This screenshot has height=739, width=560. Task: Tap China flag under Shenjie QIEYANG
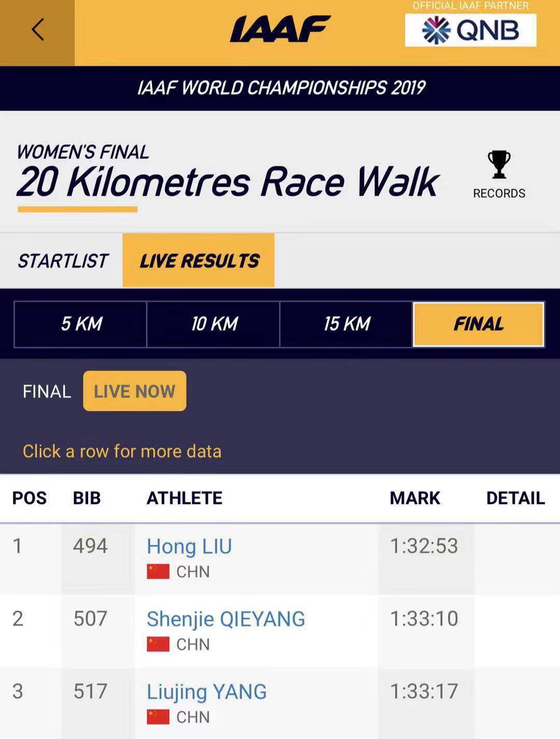pos(158,644)
